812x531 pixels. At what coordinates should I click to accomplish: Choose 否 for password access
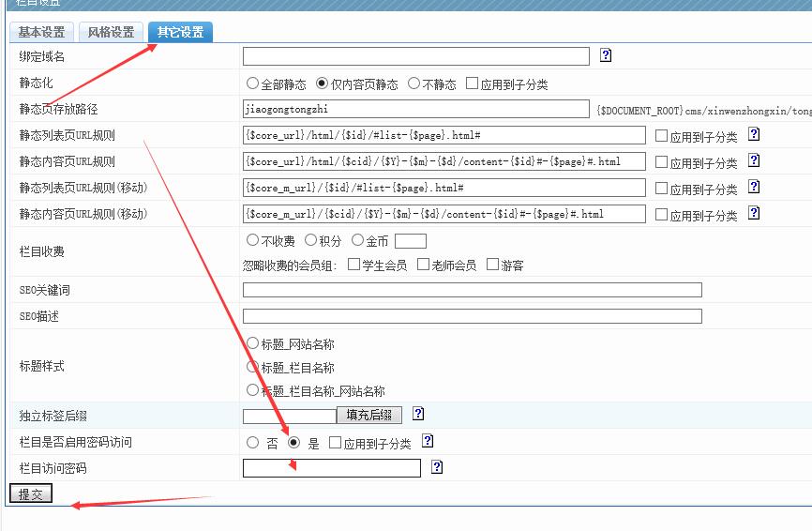252,443
